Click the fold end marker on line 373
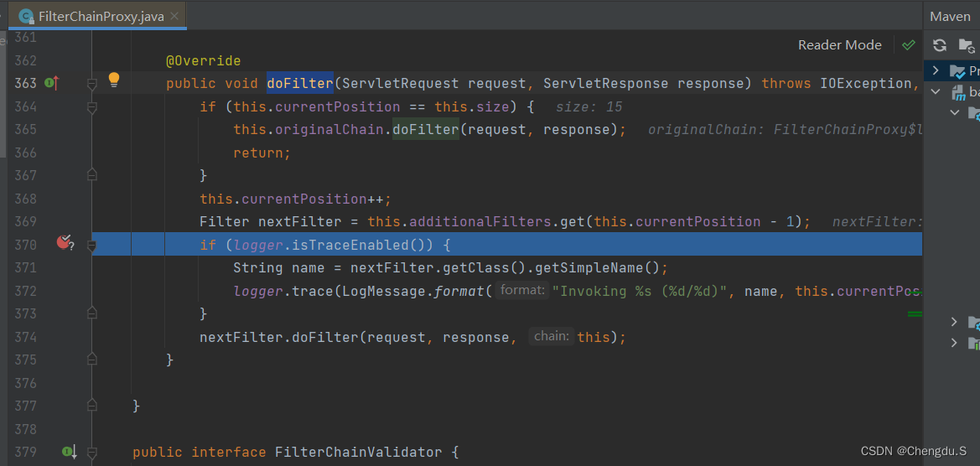Screen dimensions: 980x466 (x=92, y=313)
